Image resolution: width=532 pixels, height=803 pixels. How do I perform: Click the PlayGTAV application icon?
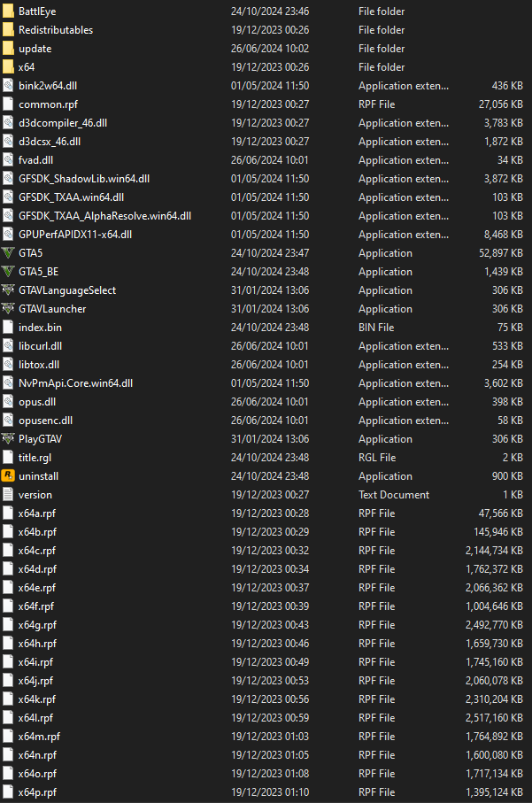tap(8, 439)
